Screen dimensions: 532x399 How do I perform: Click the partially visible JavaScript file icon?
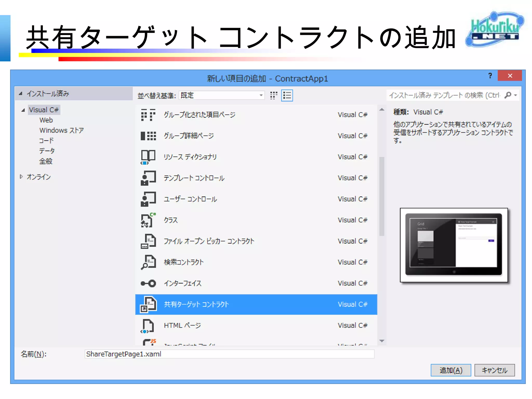(149, 342)
